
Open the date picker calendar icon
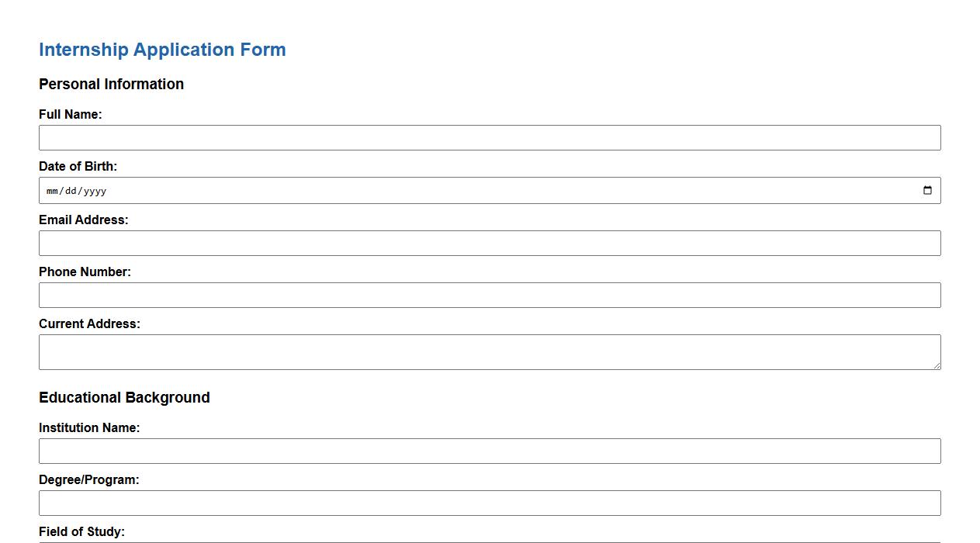928,189
